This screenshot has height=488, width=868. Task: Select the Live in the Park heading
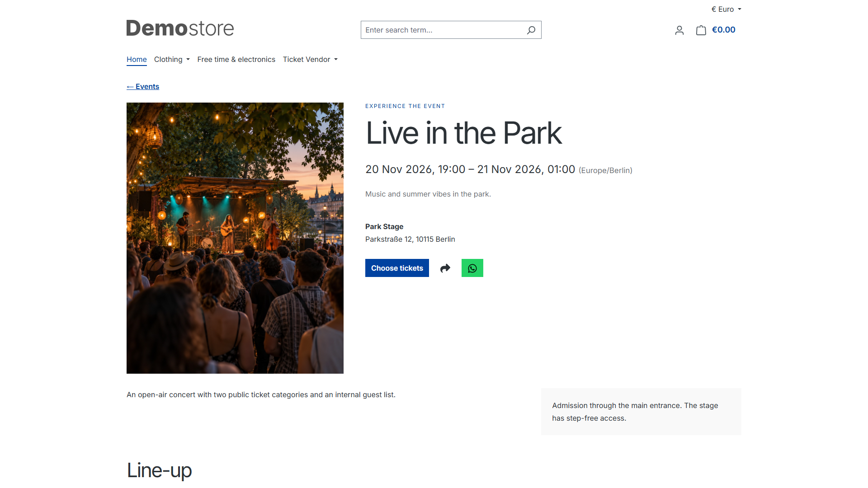point(463,133)
